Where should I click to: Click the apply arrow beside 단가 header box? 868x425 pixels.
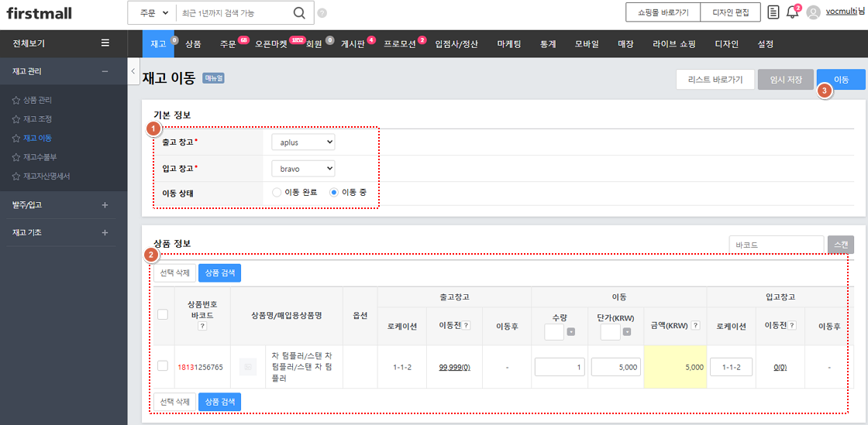(x=625, y=333)
